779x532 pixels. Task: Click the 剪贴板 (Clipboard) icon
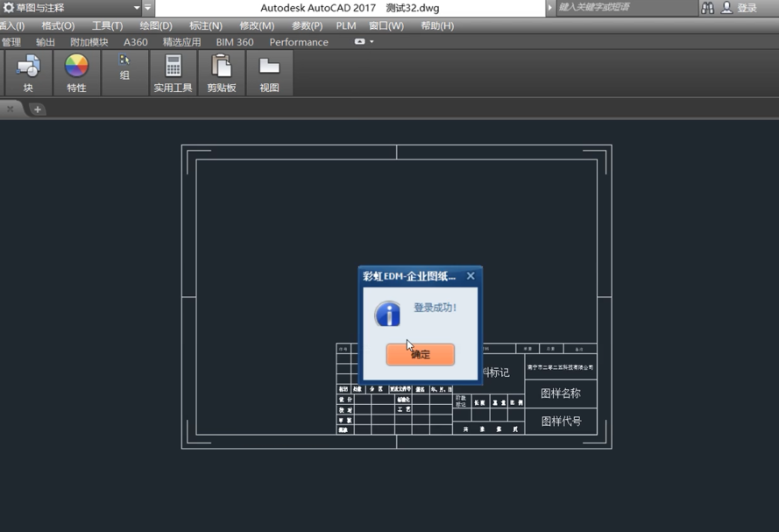coord(222,67)
